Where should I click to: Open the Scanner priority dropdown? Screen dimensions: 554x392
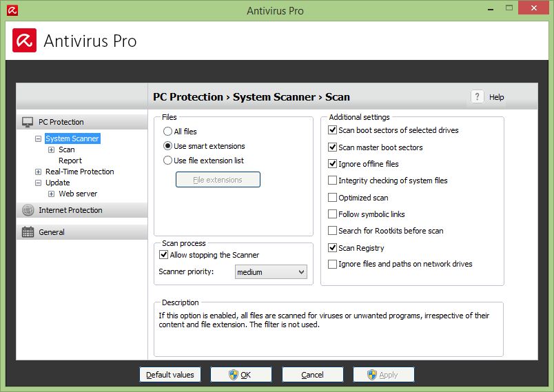271,272
